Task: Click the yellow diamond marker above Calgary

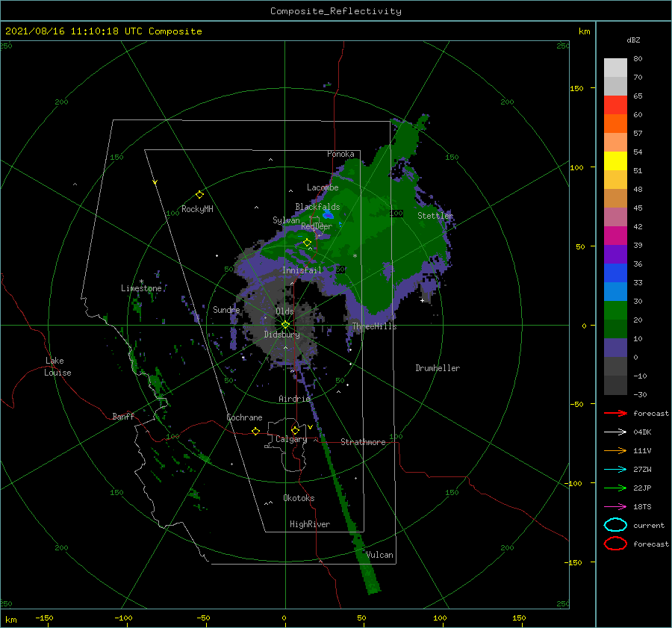Action: [x=295, y=430]
